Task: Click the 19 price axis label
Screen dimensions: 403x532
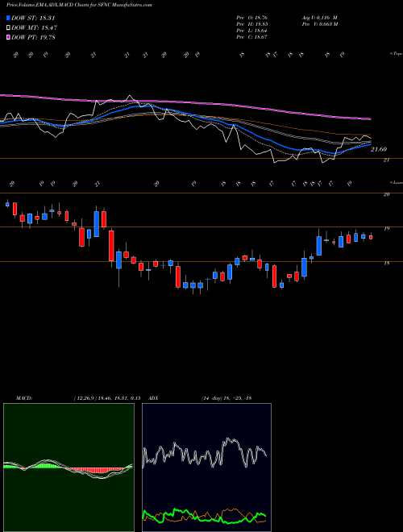Action: pyautogui.click(x=386, y=229)
